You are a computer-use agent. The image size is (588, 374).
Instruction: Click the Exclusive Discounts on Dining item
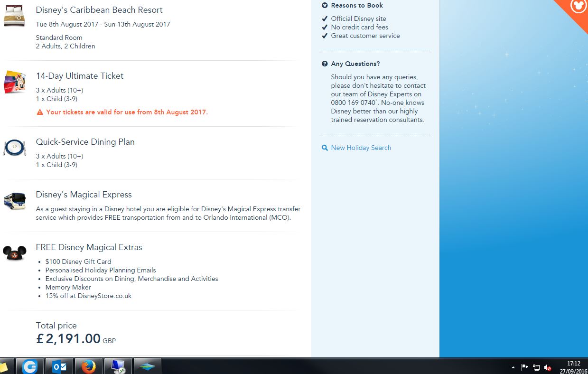132,279
